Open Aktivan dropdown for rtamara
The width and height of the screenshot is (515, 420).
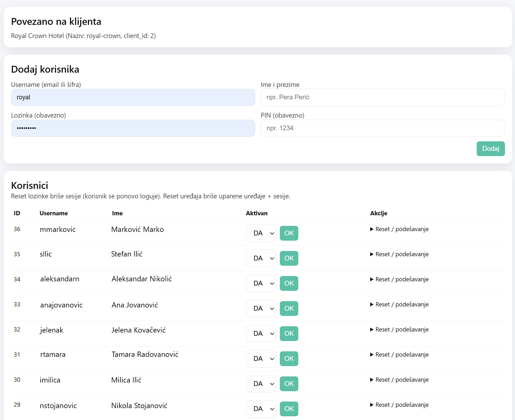pos(261,359)
